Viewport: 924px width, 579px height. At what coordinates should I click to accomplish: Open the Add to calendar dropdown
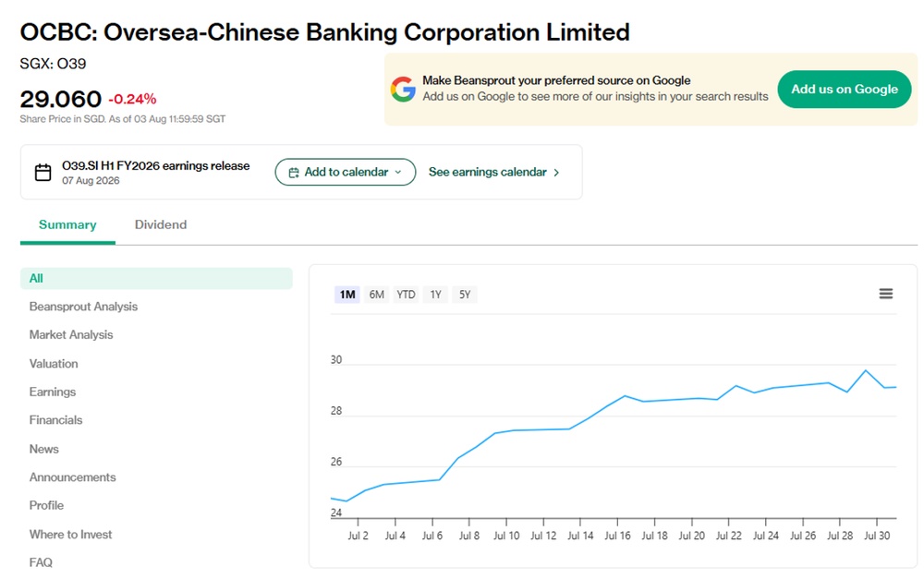click(x=346, y=172)
